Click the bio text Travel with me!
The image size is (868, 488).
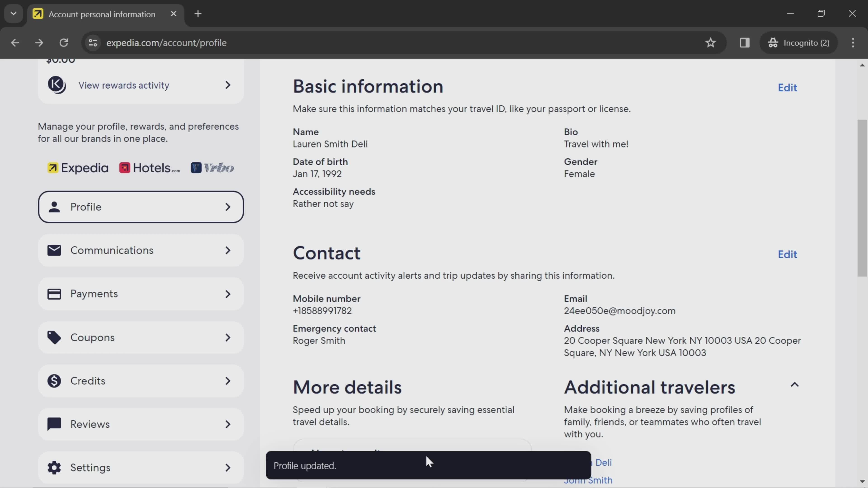[x=596, y=144]
